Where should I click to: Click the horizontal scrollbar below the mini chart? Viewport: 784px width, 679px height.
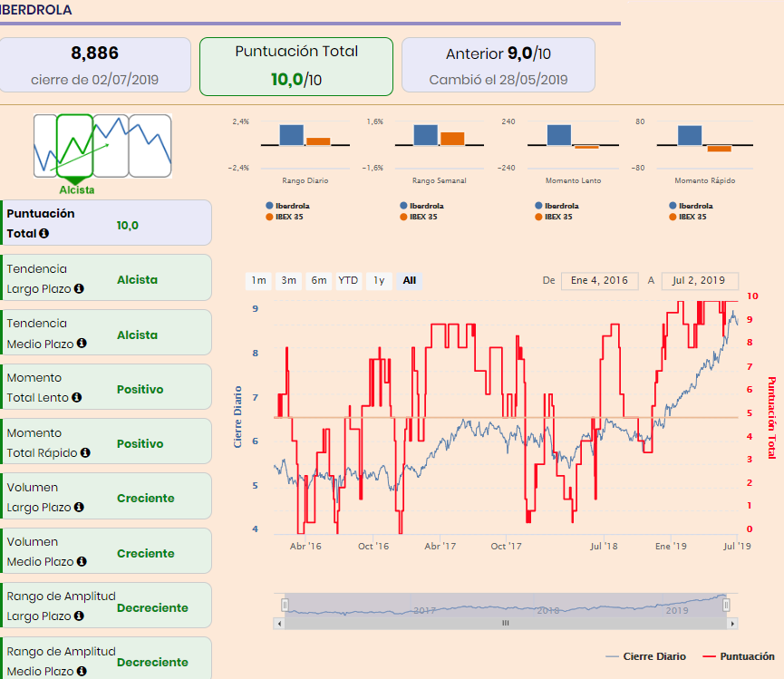(505, 623)
